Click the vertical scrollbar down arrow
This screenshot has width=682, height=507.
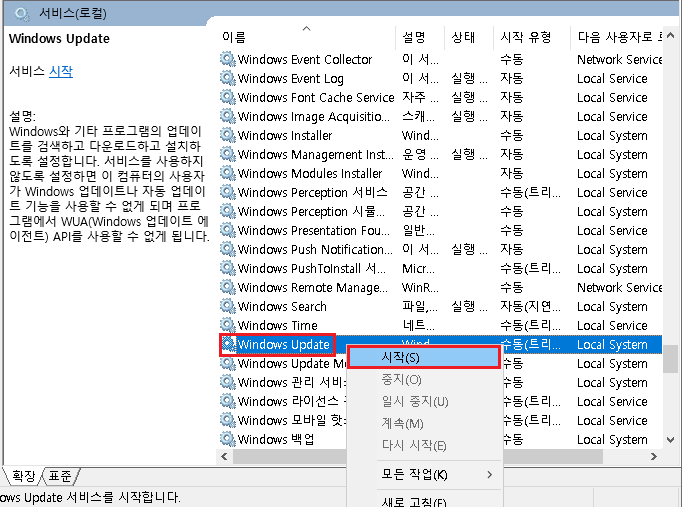coord(671,440)
